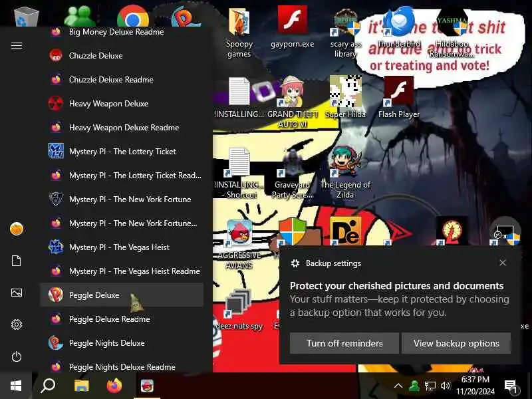Viewport: 532px width, 399px height.
Task: Click Turn off reminders button
Action: (344, 343)
